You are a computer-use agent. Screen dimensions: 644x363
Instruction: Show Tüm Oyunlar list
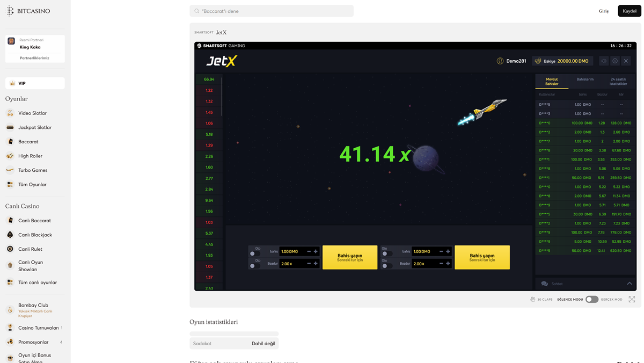(x=32, y=184)
